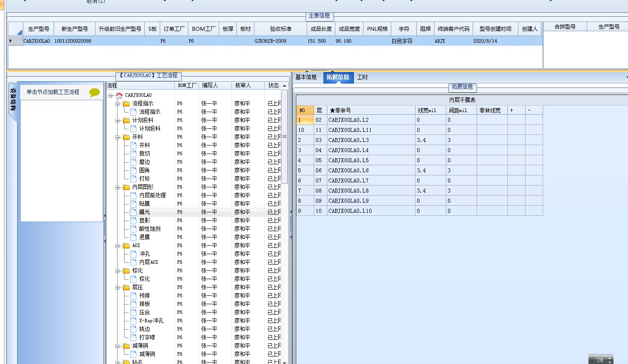The image size is (628, 364).
Task: Switch to the 拓展信息 tab
Action: [338, 77]
